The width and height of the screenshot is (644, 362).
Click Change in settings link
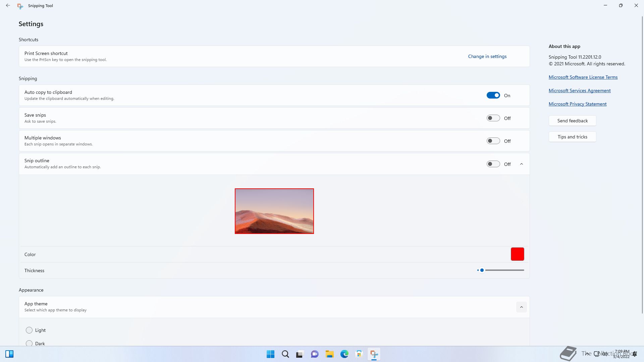click(487, 56)
